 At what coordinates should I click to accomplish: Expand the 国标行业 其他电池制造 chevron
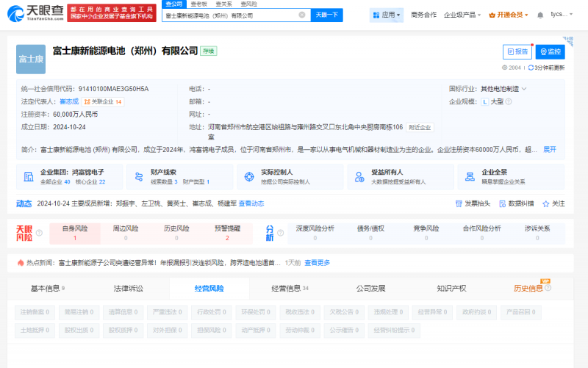(x=524, y=89)
